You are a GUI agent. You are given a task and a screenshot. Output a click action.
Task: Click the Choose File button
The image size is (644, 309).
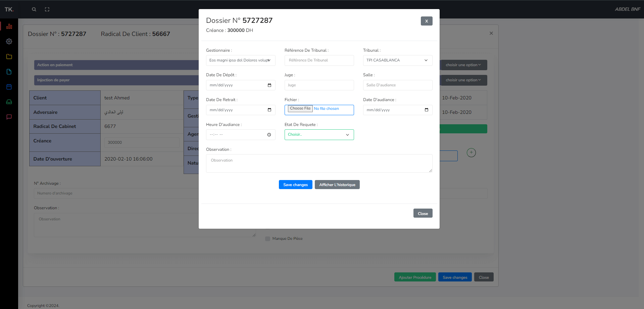[x=300, y=108]
